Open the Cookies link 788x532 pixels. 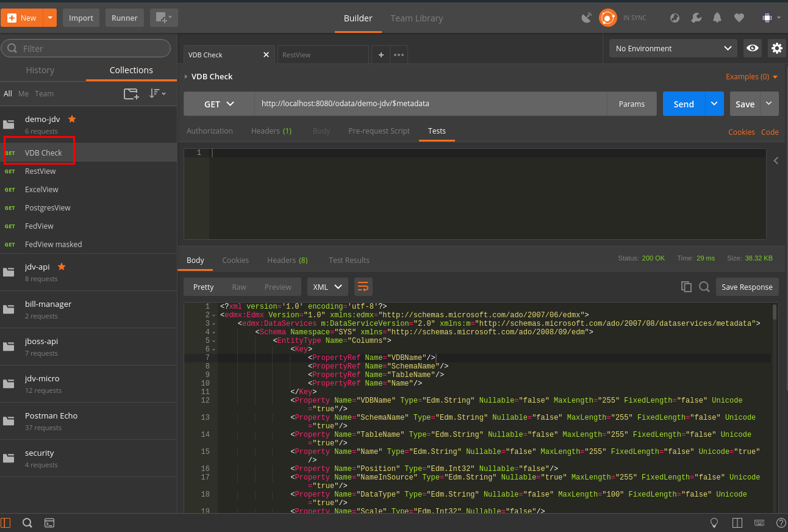742,132
